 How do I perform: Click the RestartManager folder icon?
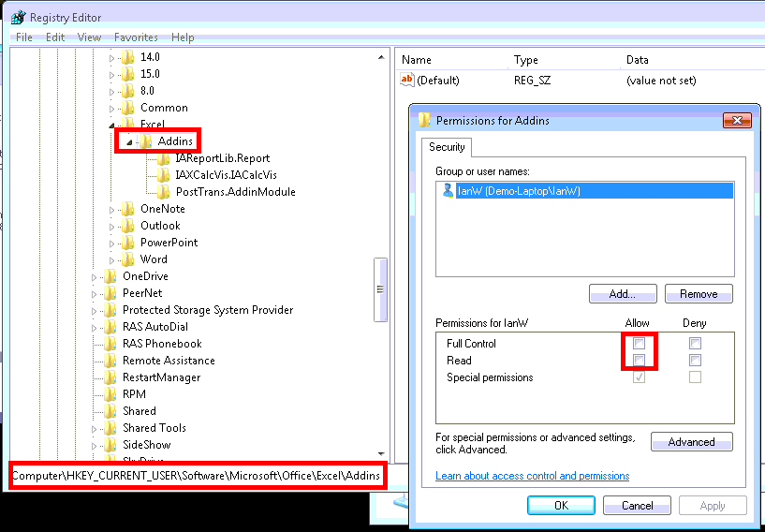(x=110, y=377)
